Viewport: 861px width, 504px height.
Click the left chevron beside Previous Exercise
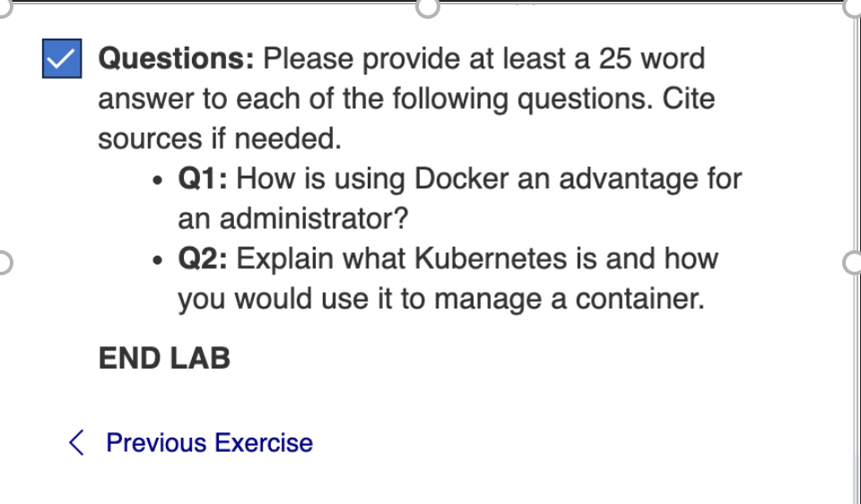[x=77, y=443]
